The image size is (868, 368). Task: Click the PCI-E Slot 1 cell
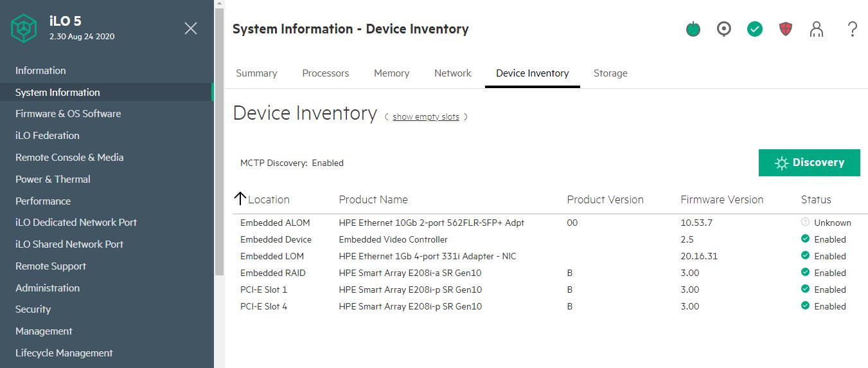click(263, 290)
